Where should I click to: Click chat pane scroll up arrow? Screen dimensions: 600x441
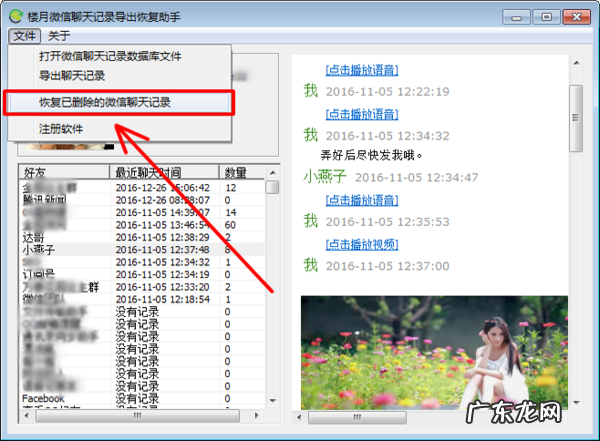577,63
